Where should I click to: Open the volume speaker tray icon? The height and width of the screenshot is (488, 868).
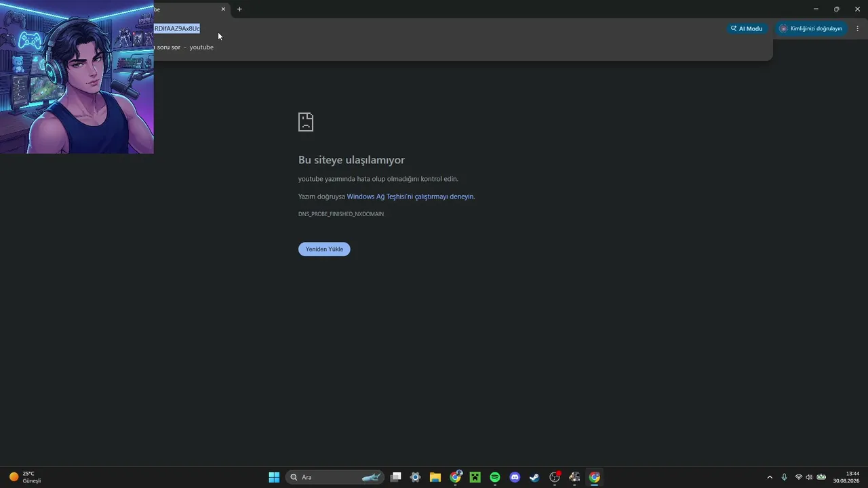[809, 477]
